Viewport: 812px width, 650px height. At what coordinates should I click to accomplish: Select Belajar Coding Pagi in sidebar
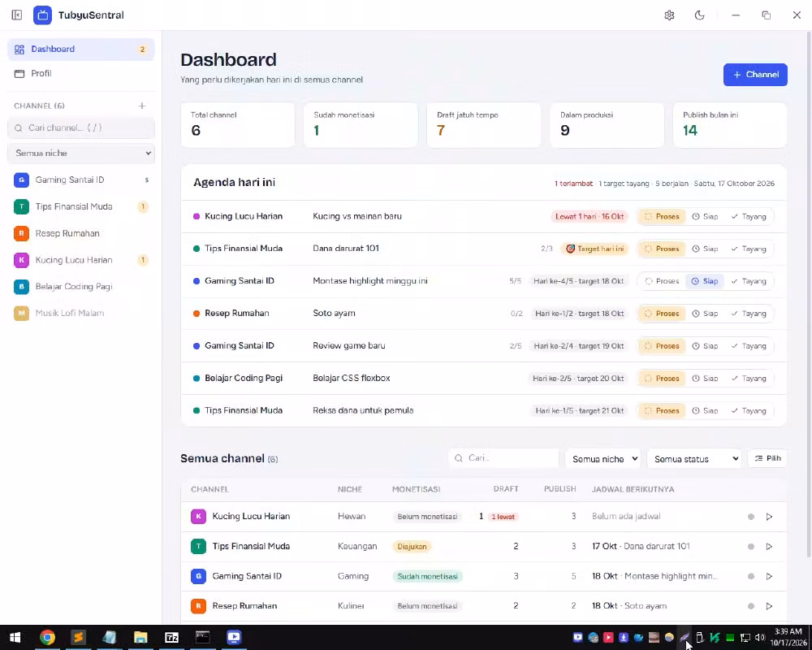[x=80, y=287]
